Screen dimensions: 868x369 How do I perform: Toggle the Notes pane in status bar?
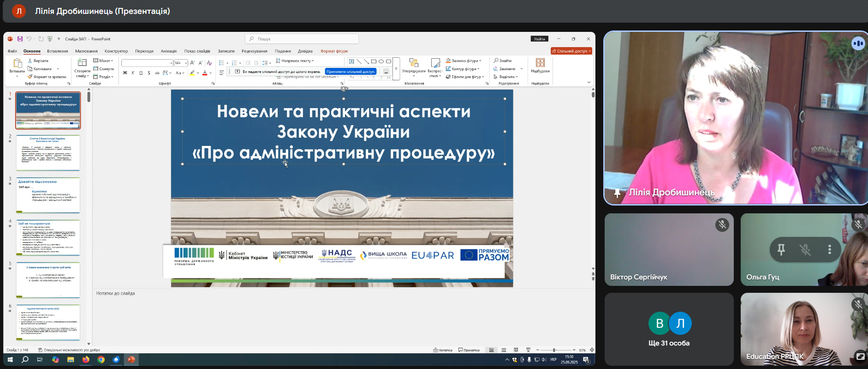click(443, 350)
